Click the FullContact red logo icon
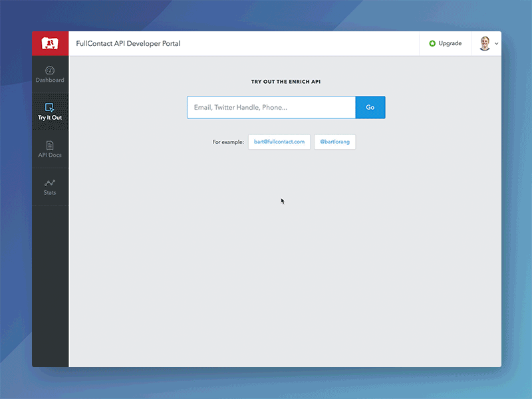The height and width of the screenshot is (399, 532). pyautogui.click(x=50, y=43)
